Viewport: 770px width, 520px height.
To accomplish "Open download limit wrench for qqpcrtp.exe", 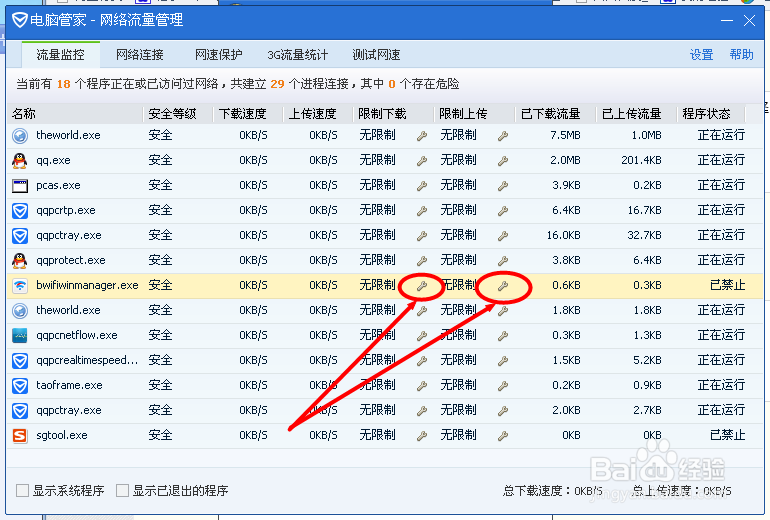I will (x=422, y=211).
